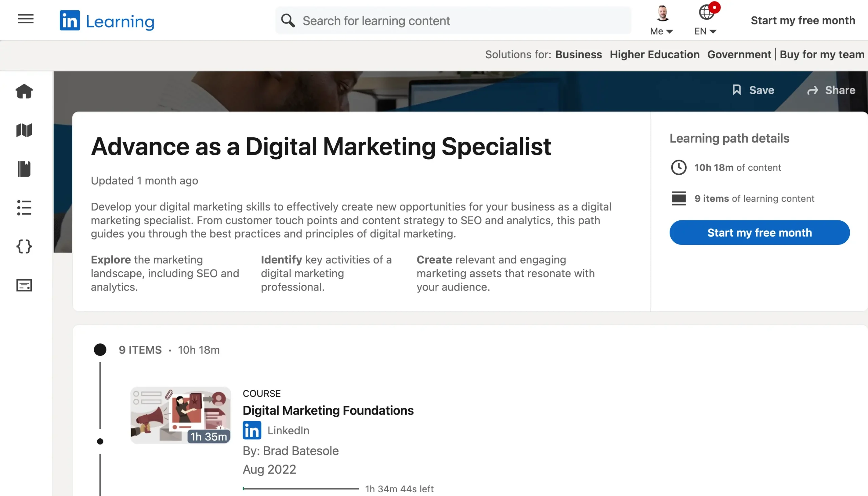
Task: Click the LinkedIn Learning logo
Action: (106, 21)
